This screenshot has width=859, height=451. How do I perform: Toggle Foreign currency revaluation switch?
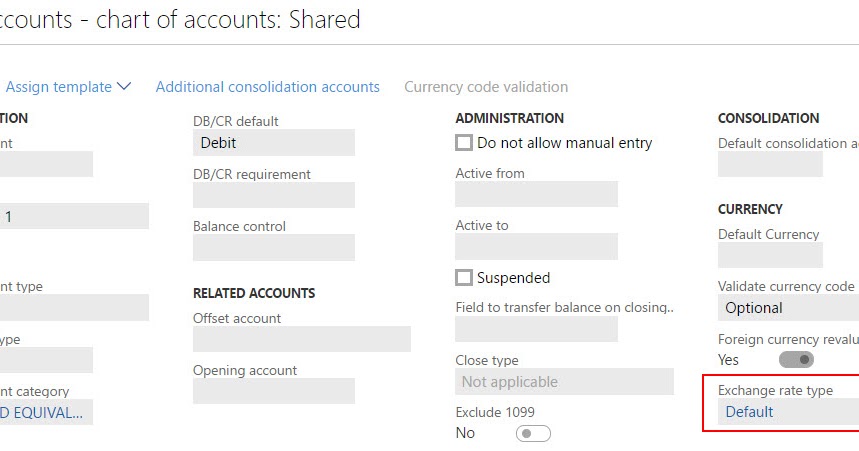[x=796, y=359]
